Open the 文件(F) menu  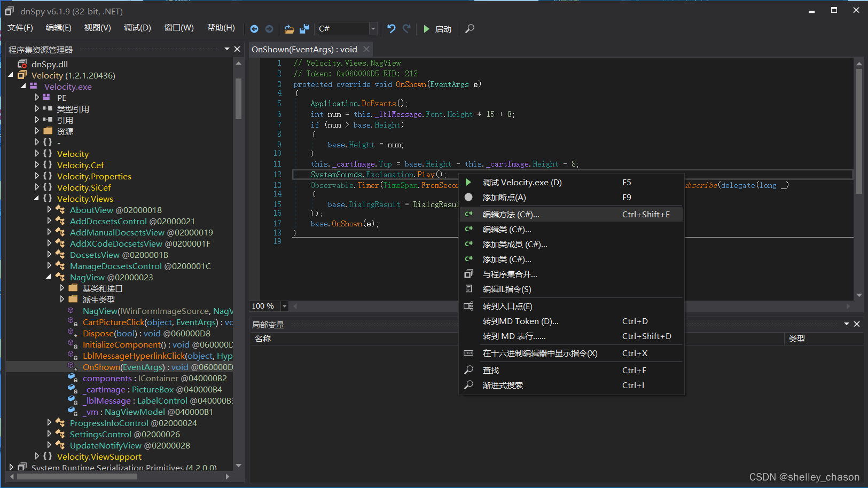pos(20,28)
